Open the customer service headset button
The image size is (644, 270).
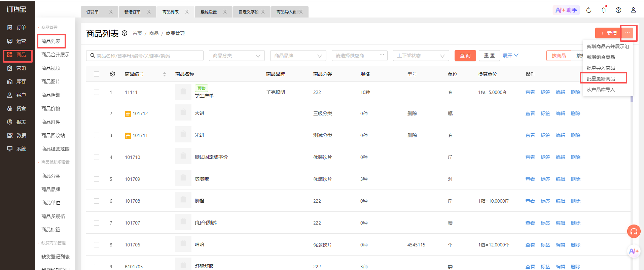(x=634, y=231)
